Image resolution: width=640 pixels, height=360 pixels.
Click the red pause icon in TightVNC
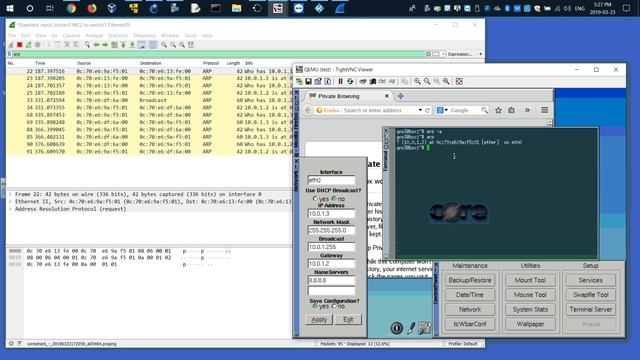point(340,82)
